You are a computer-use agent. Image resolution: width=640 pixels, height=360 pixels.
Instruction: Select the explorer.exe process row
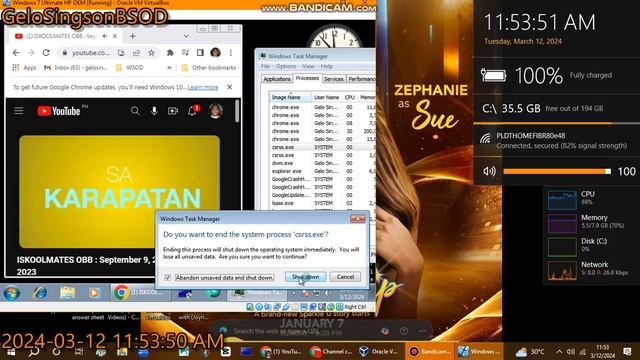pyautogui.click(x=322, y=171)
